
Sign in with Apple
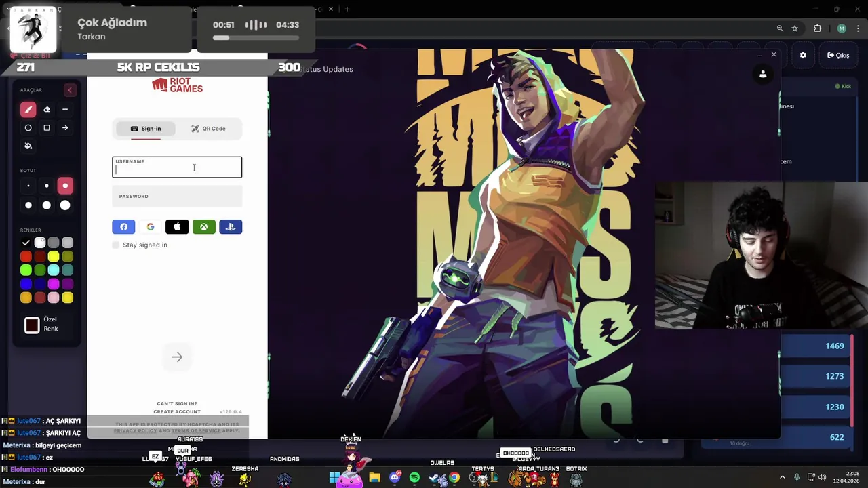[177, 227]
